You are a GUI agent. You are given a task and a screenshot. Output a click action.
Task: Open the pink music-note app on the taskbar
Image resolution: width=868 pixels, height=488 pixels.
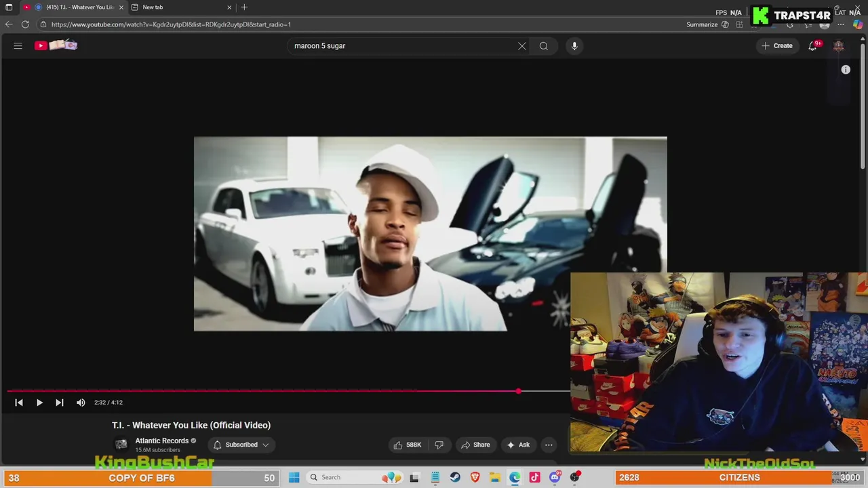[x=535, y=477]
